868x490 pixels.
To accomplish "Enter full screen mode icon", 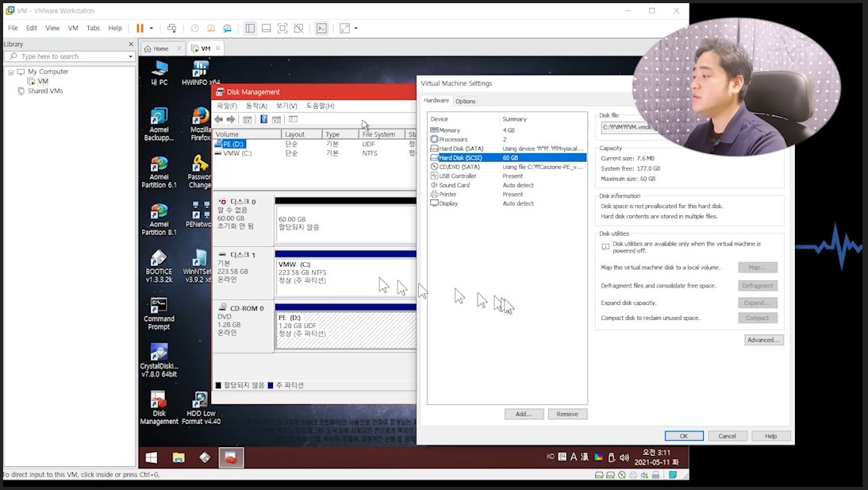I will 282,29.
